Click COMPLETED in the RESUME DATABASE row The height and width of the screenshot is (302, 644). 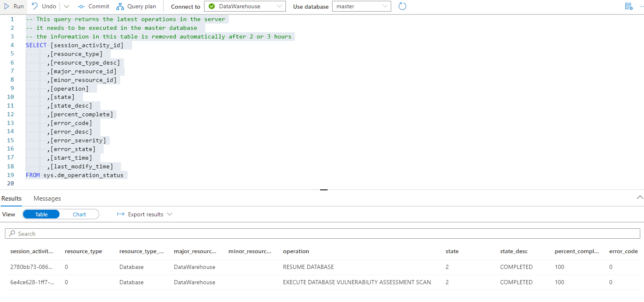pos(516,267)
